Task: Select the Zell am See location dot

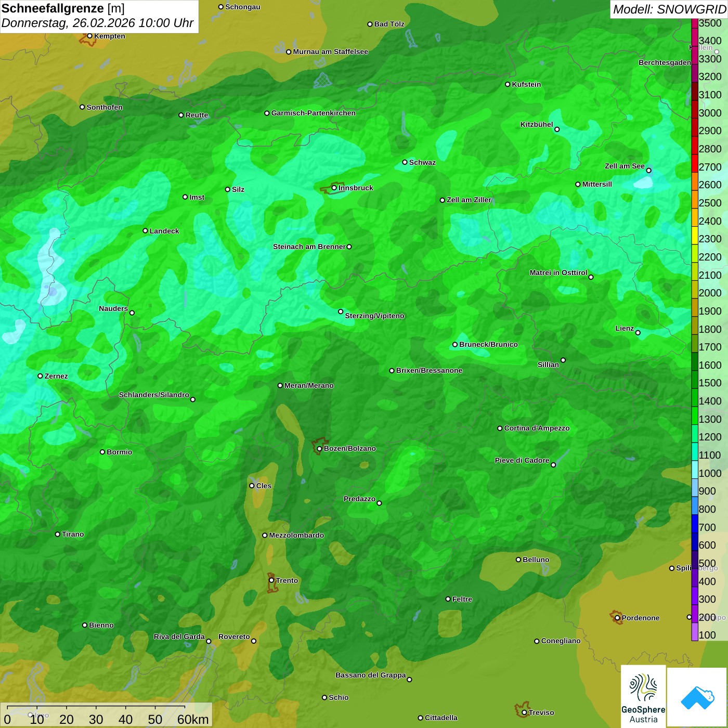Action: tap(648, 171)
